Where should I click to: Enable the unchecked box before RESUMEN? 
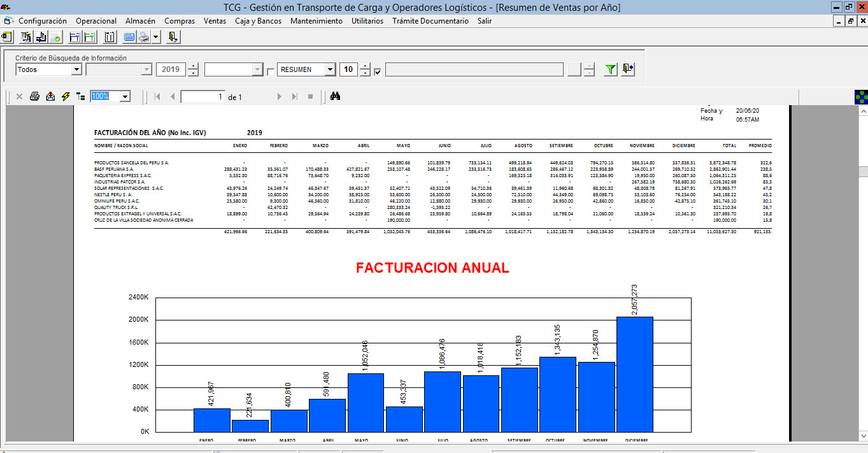click(271, 72)
